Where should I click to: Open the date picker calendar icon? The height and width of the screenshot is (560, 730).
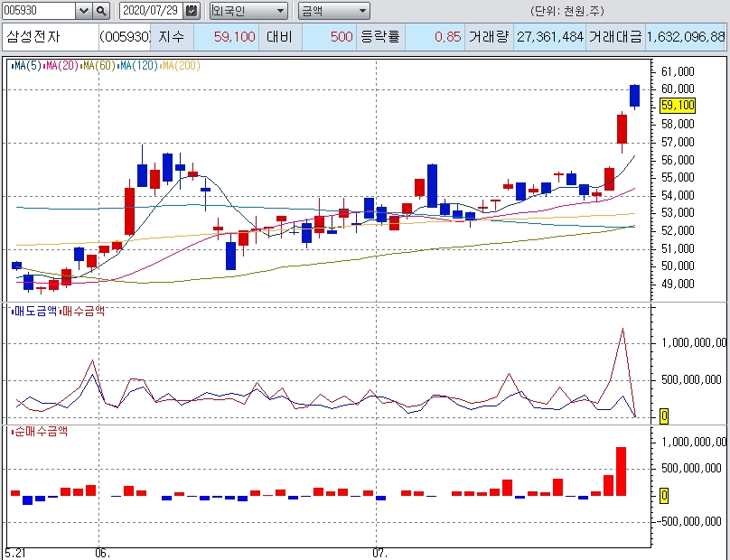(x=191, y=11)
